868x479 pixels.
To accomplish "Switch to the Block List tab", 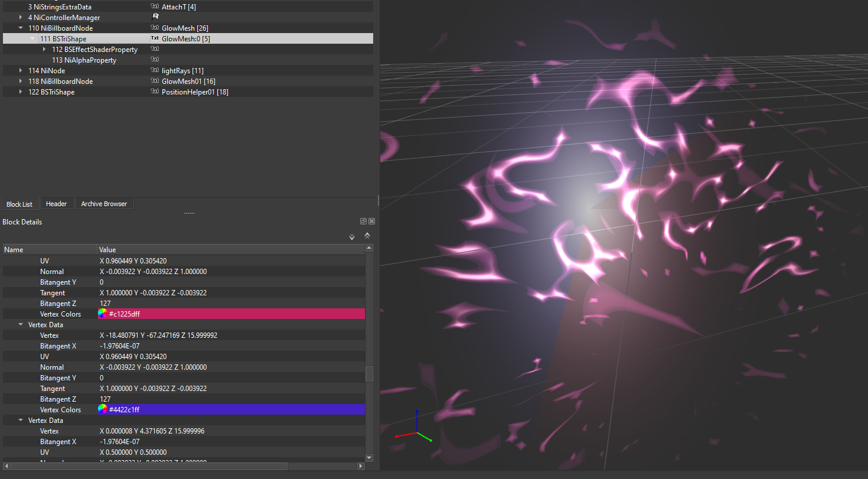I will [x=19, y=204].
